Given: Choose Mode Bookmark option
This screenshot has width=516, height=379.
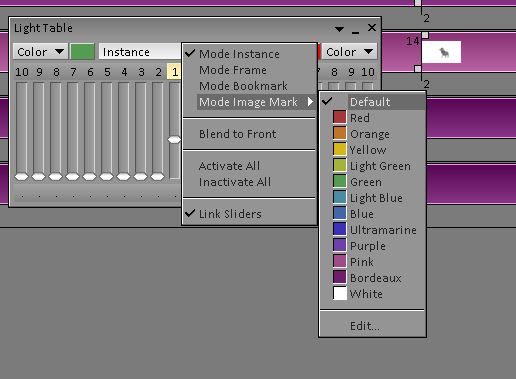Looking at the screenshot, I should (249, 86).
